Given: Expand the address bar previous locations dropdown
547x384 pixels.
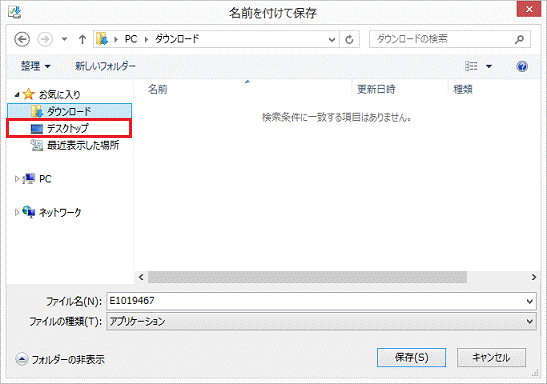Looking at the screenshot, I should pyautogui.click(x=332, y=39).
